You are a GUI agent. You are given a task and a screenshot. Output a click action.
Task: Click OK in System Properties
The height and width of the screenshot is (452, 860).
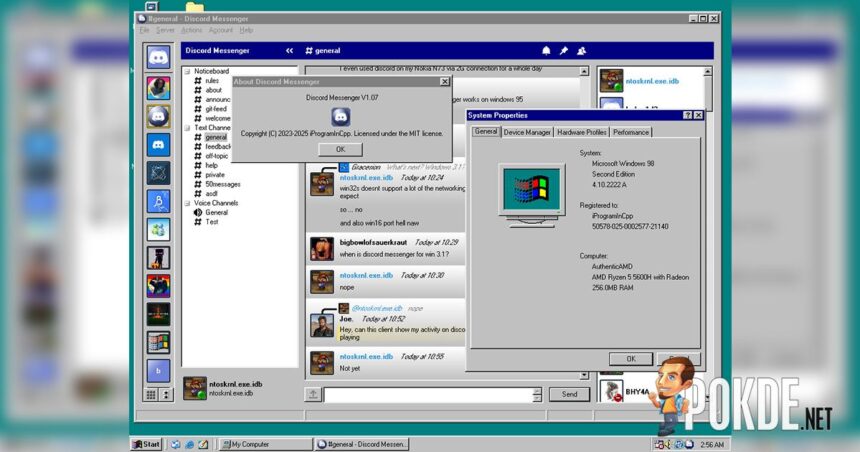point(631,359)
